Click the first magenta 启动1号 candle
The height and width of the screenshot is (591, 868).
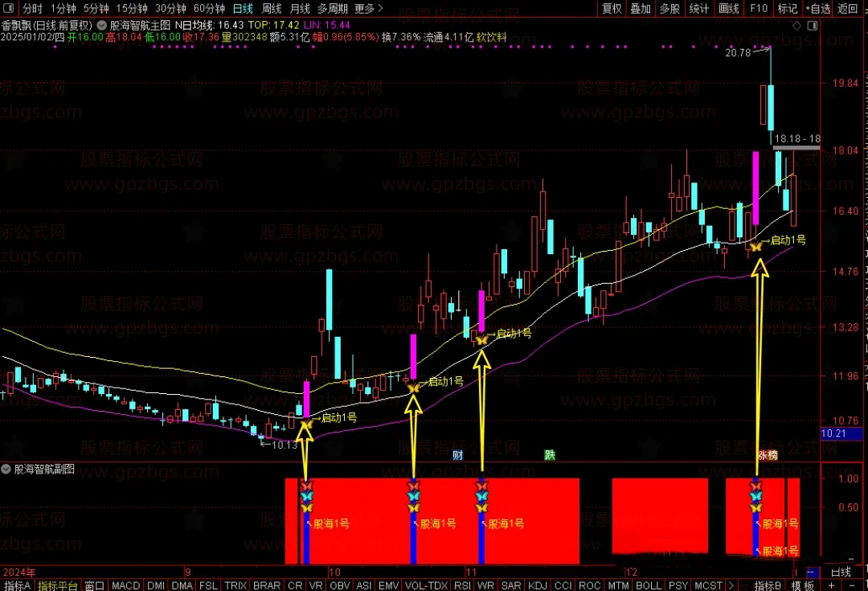click(x=306, y=398)
